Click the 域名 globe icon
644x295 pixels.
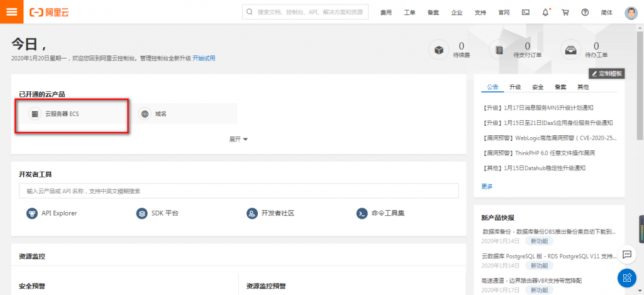tap(145, 114)
